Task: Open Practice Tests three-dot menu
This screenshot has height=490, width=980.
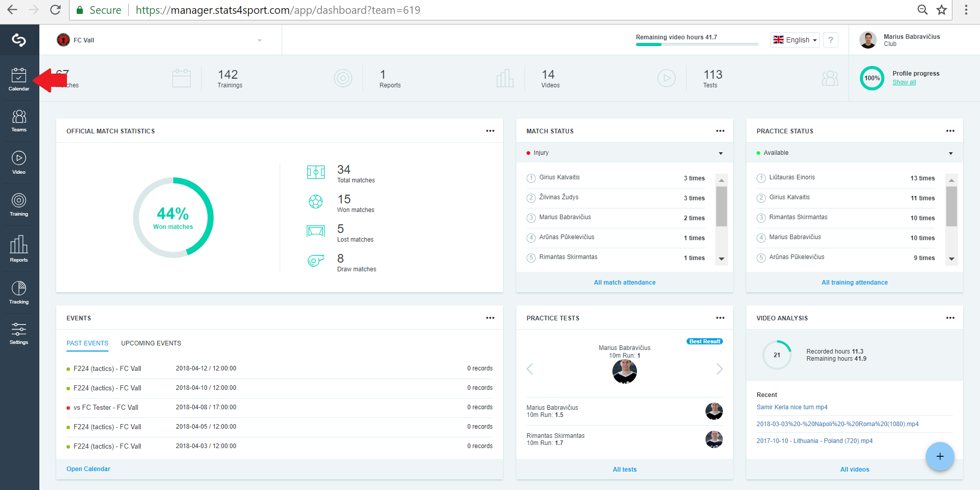Action: pyautogui.click(x=720, y=318)
